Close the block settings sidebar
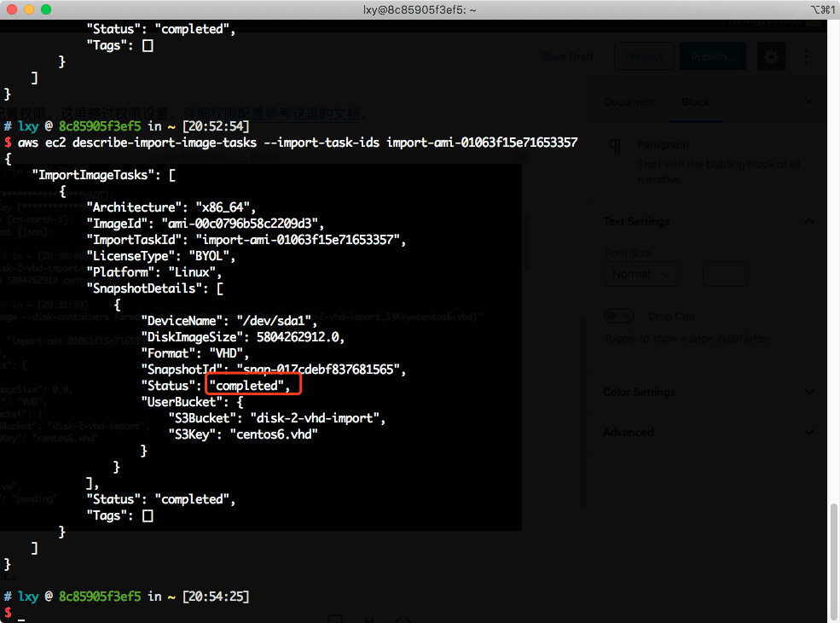 [809, 102]
